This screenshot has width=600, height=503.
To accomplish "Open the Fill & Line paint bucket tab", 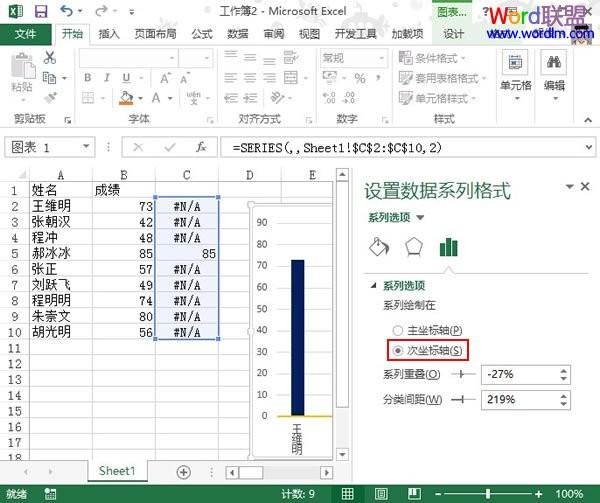I will click(379, 247).
